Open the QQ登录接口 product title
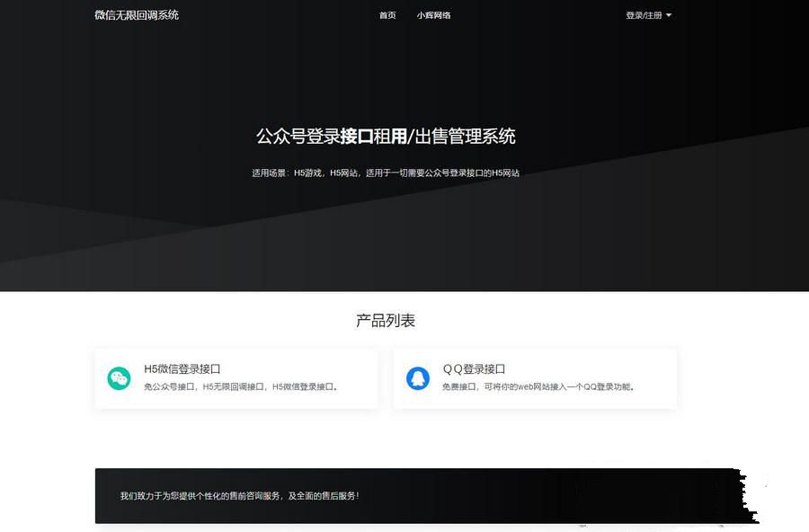Viewport: 809px width, 532px height. pos(474,369)
